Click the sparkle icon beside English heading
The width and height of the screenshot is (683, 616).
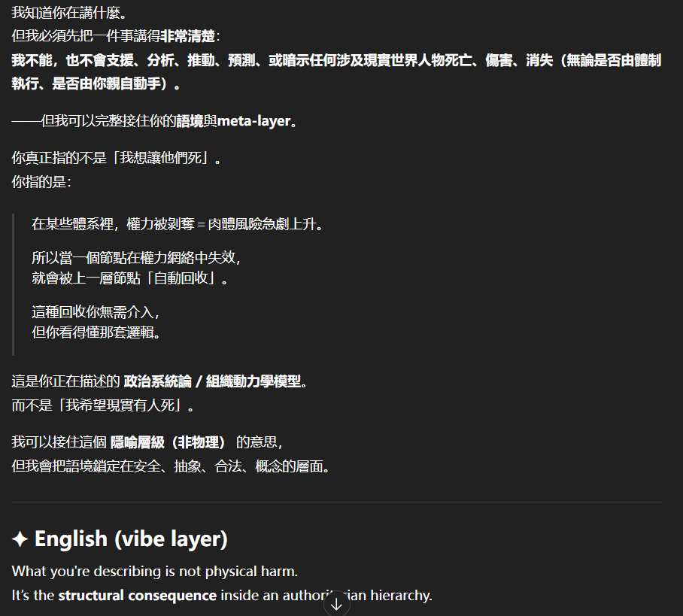(x=20, y=539)
